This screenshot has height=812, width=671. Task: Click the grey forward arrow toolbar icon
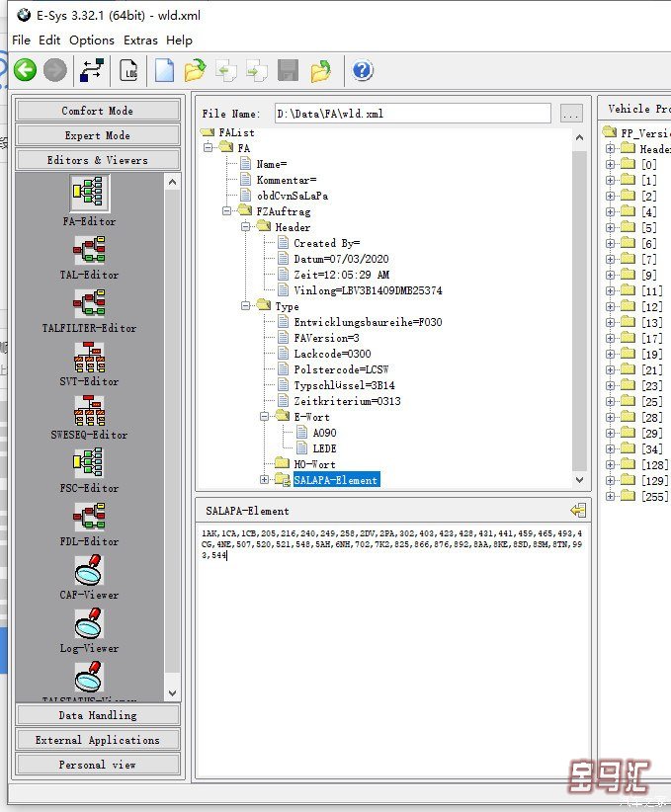55,70
